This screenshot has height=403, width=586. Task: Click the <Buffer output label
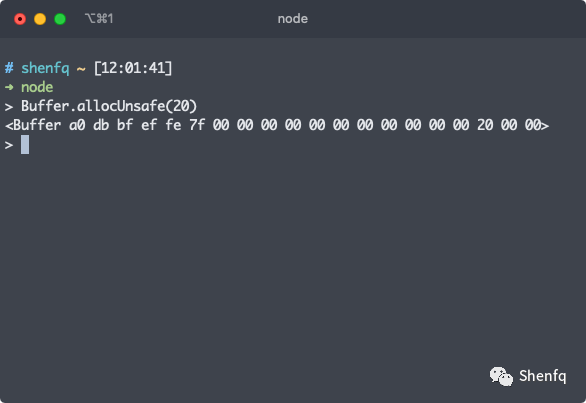click(33, 125)
